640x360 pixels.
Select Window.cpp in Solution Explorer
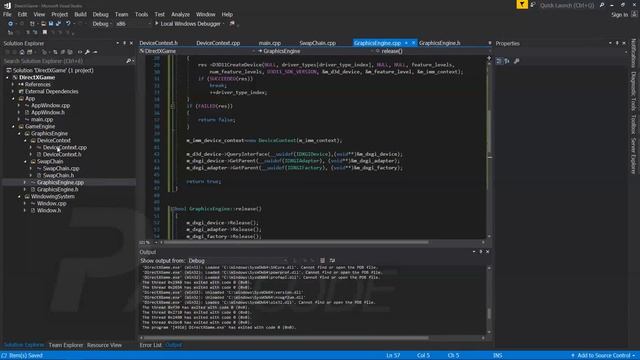coord(51,203)
